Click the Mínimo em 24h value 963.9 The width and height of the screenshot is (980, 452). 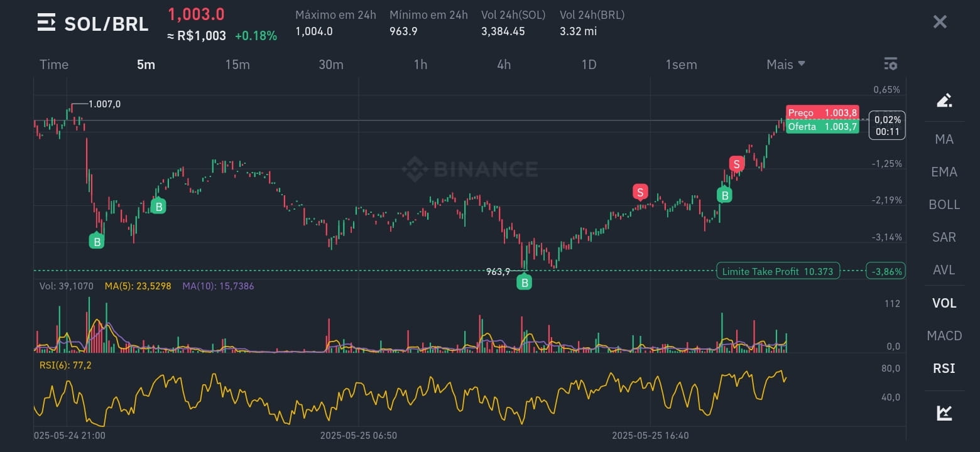point(403,31)
